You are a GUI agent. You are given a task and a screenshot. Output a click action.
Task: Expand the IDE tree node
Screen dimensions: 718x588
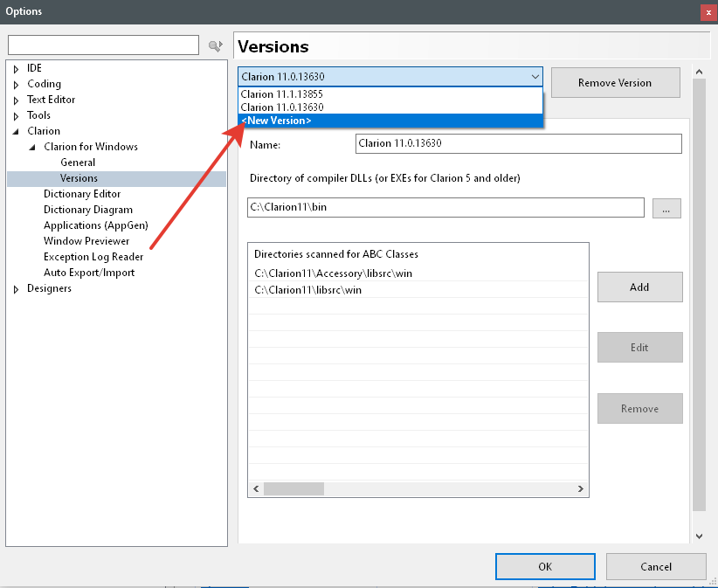(17, 69)
